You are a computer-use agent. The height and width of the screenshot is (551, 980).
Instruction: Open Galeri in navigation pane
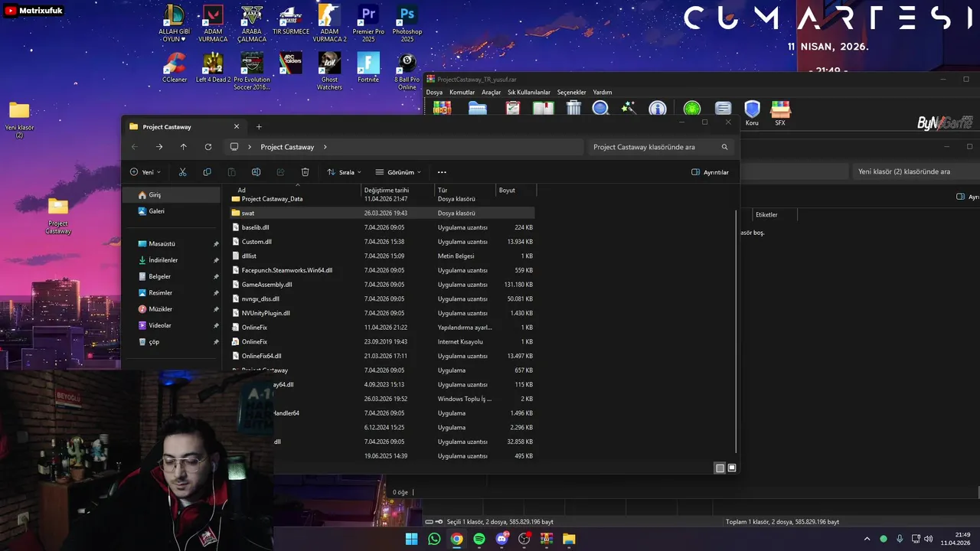coord(171,211)
